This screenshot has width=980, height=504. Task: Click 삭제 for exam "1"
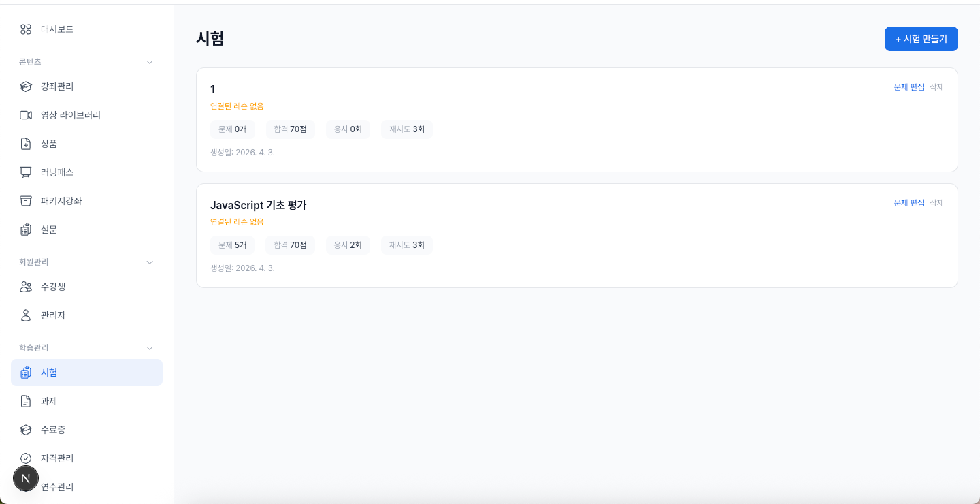coord(937,87)
